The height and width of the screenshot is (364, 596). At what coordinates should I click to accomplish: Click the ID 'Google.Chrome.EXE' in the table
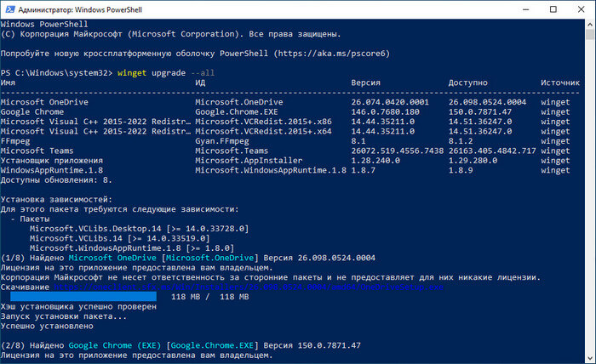tap(237, 112)
